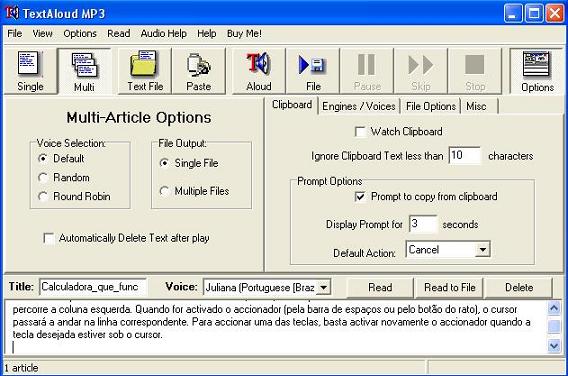Choose Multiple Files output option
Screen dimensions: 568x376
tap(164, 191)
